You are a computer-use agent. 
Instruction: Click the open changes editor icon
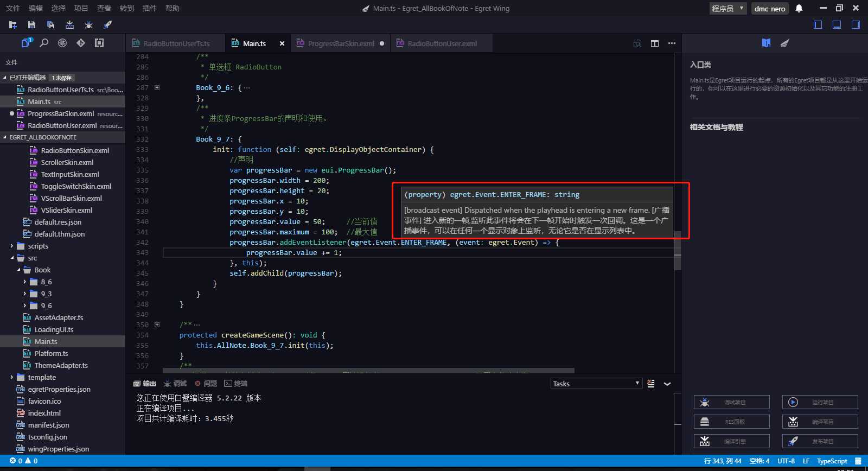tap(637, 43)
